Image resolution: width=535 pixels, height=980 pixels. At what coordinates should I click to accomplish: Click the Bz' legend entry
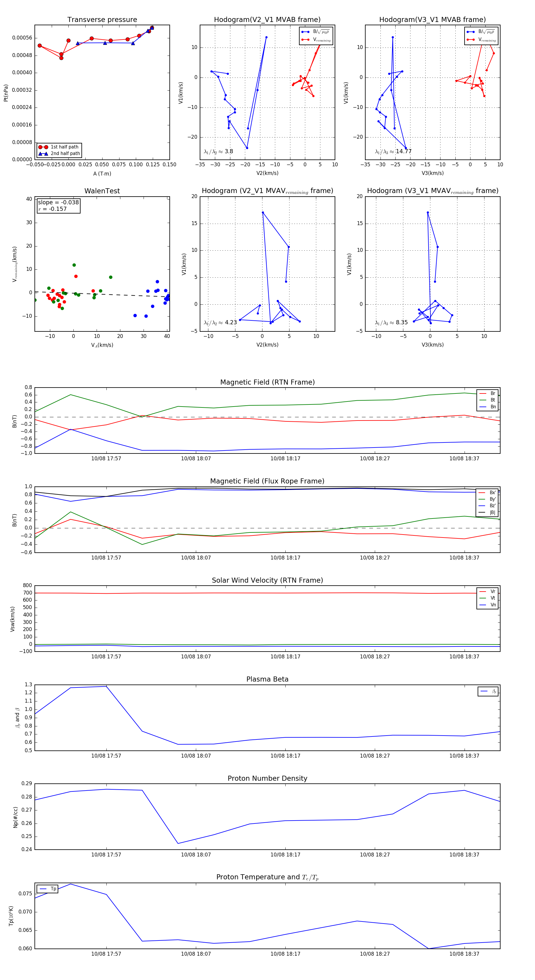(x=487, y=506)
